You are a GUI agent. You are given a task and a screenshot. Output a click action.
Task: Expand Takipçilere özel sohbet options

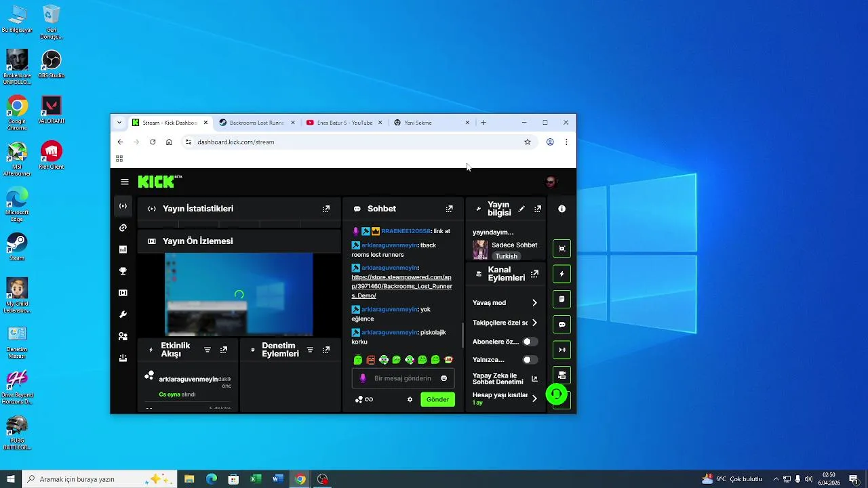point(534,323)
